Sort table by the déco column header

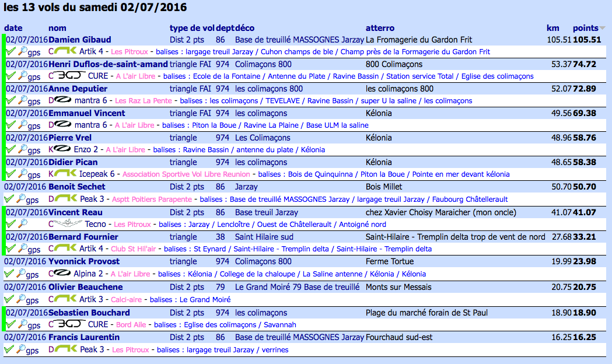(244, 28)
